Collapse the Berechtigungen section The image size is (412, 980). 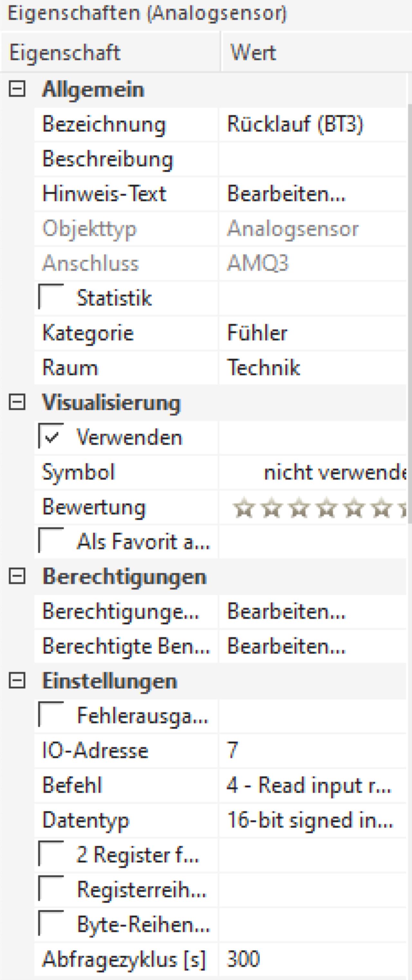coord(17,576)
